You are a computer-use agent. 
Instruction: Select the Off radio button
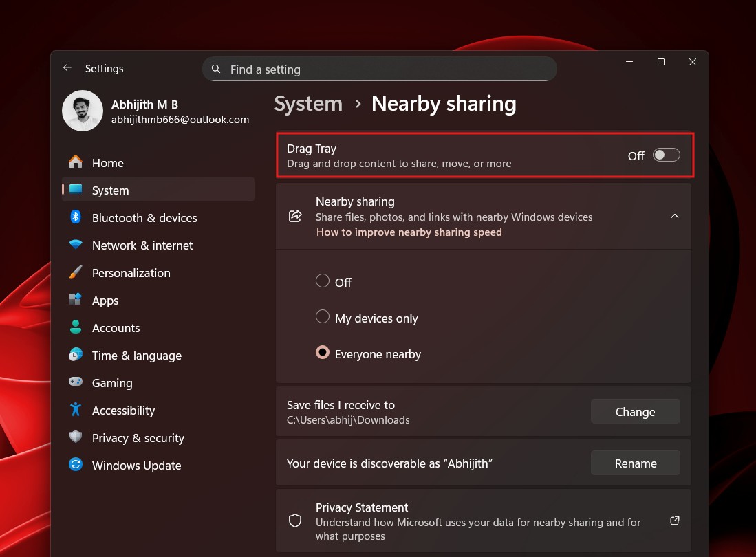click(322, 281)
